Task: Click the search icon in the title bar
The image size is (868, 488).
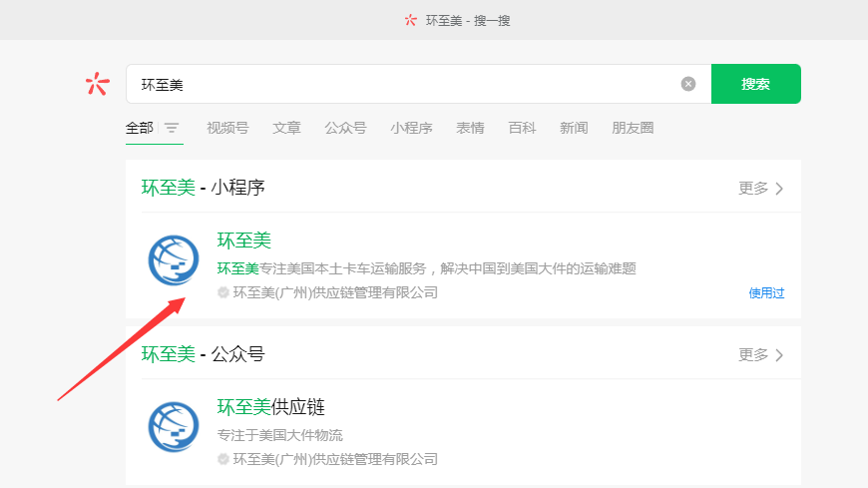Action: click(410, 20)
